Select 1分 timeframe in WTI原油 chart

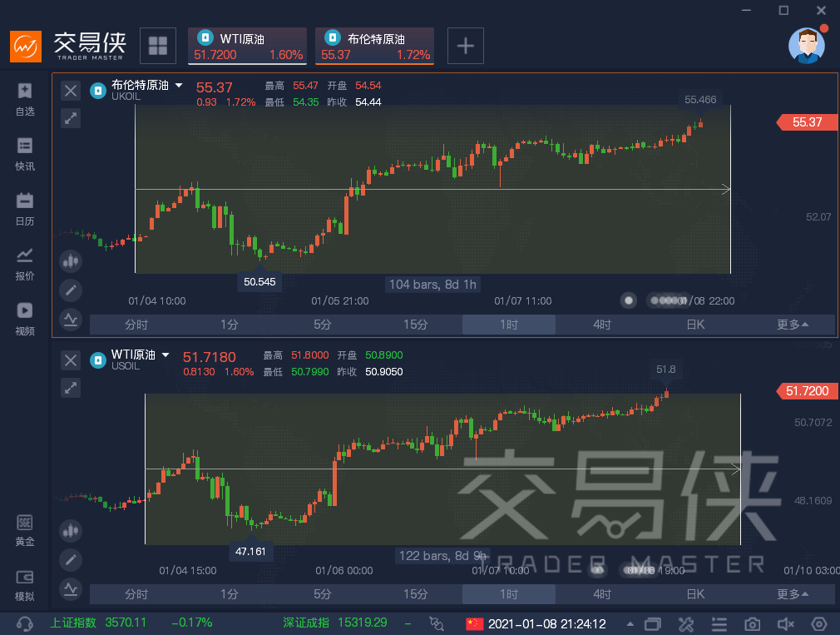coord(230,593)
